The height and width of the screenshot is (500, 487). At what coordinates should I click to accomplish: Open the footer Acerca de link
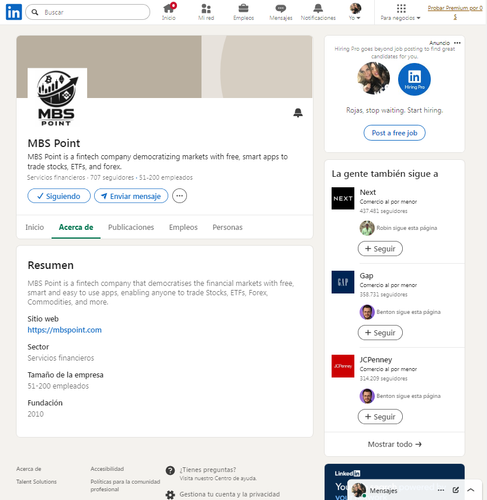(29, 469)
